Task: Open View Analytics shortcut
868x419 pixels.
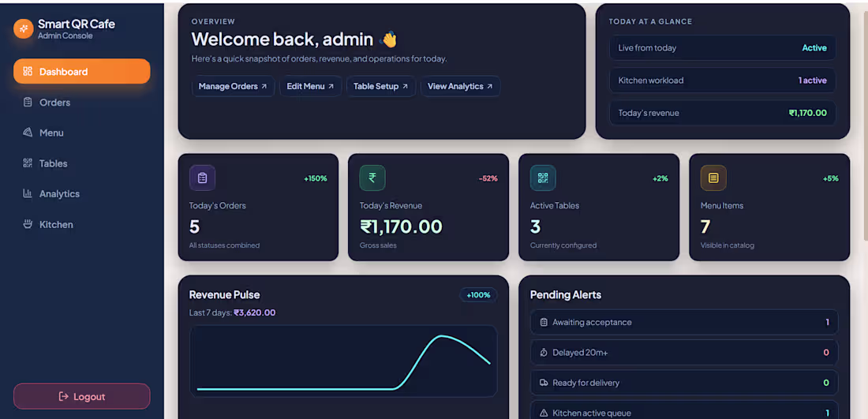Action: pyautogui.click(x=461, y=86)
